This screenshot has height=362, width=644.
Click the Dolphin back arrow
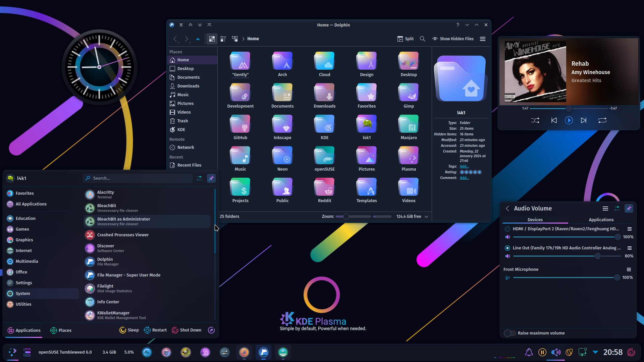[x=175, y=39]
